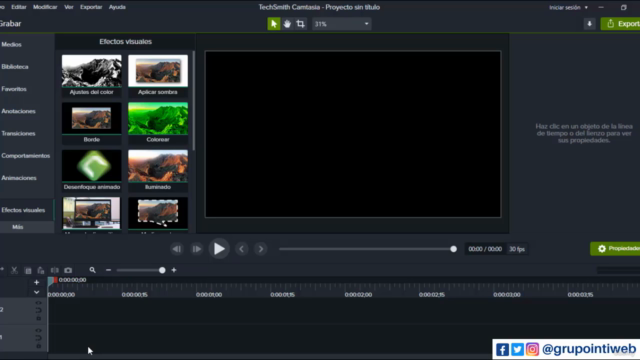Screen dimensions: 640x360
Task: Select the Aplicar sombra effect
Action: point(158,75)
